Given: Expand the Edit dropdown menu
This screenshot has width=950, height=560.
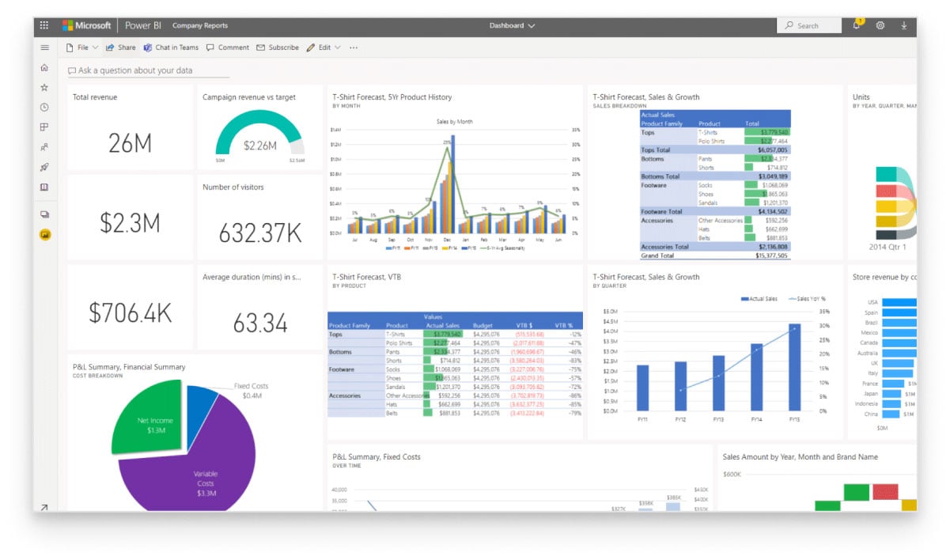Looking at the screenshot, I should (x=324, y=47).
